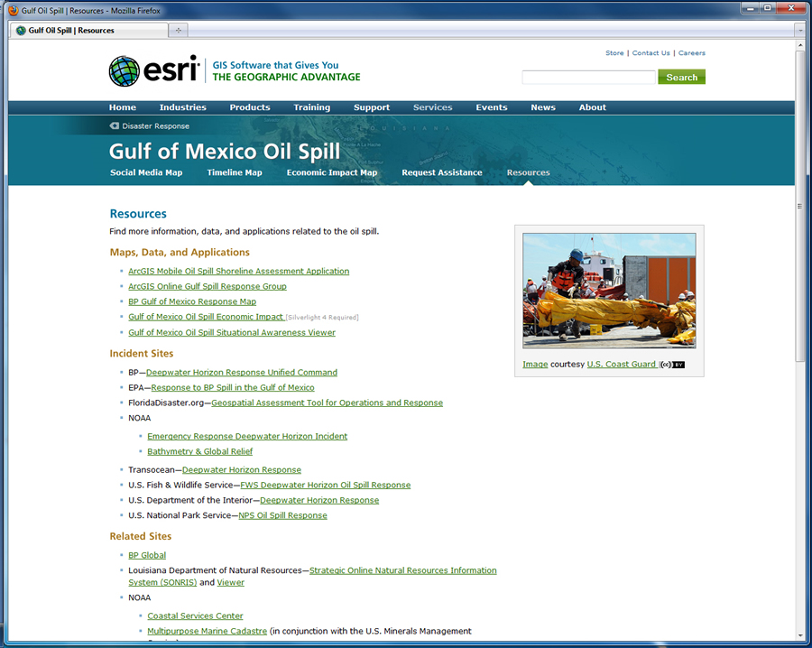
Task: Open Gulf of Mexico Oil Spill Economic Impact link
Action: [x=206, y=317]
